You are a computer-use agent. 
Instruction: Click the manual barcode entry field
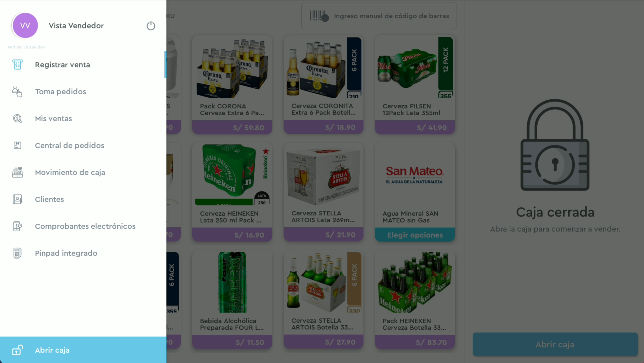[x=379, y=16]
